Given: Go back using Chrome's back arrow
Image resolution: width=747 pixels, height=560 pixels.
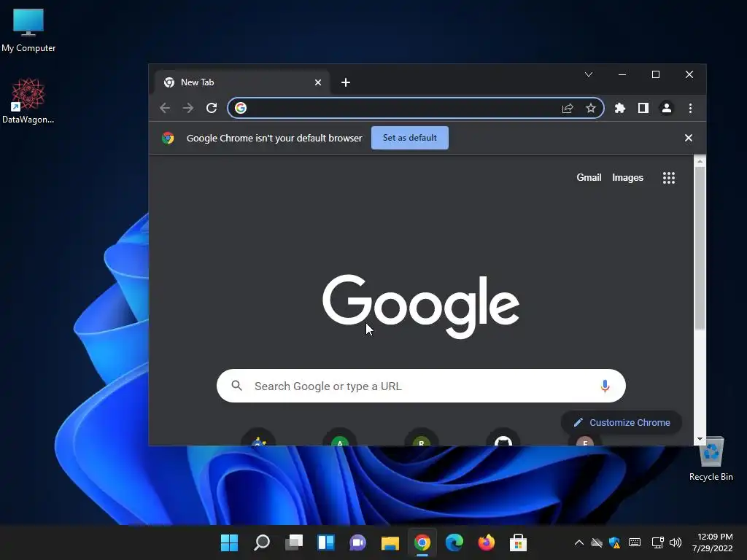Looking at the screenshot, I should [x=165, y=108].
